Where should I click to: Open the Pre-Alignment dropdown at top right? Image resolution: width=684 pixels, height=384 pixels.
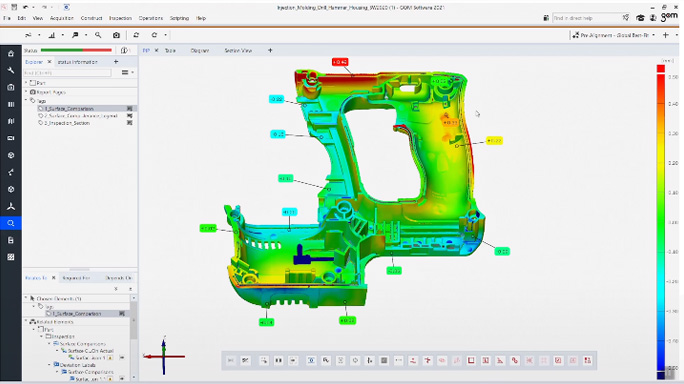[x=613, y=35]
